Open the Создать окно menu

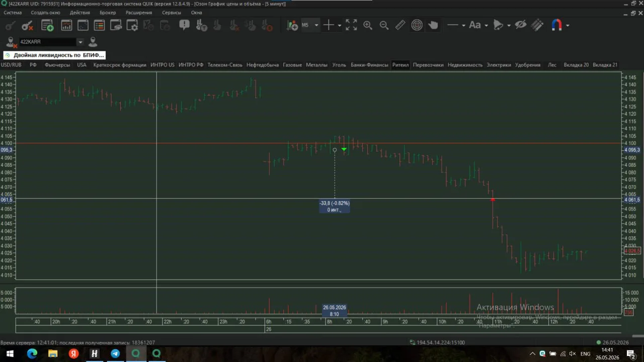pos(45,13)
